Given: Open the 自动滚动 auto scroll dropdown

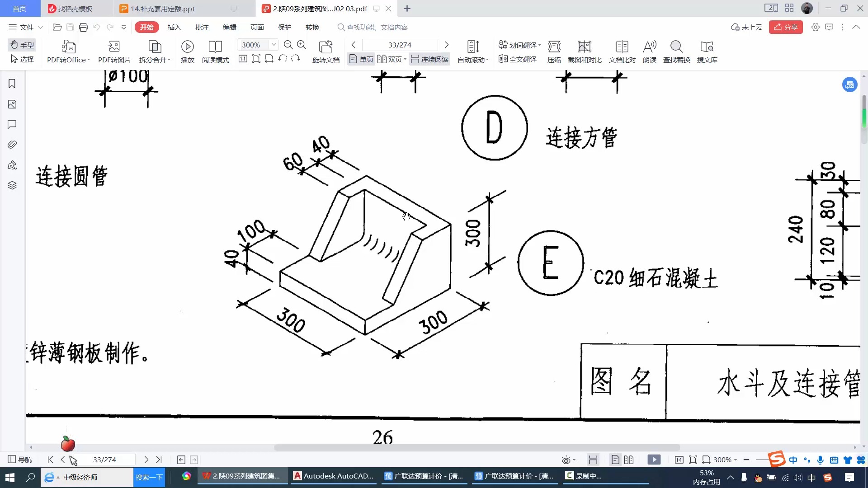Looking at the screenshot, I should point(473,52).
